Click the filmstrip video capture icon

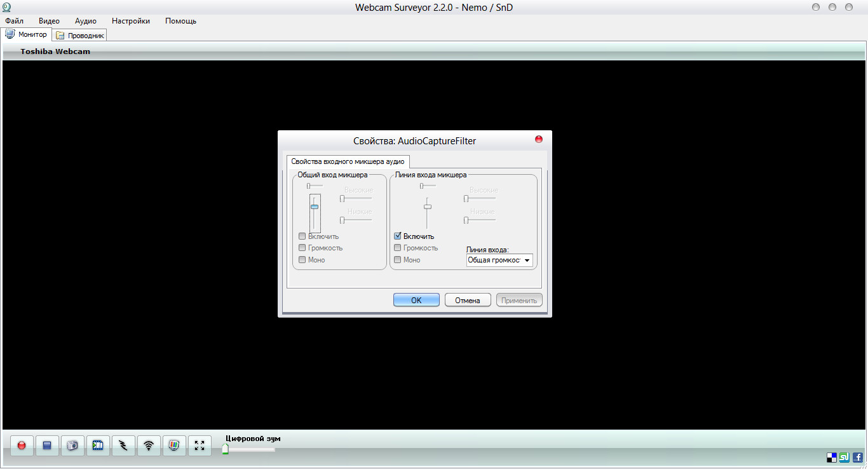pos(98,445)
